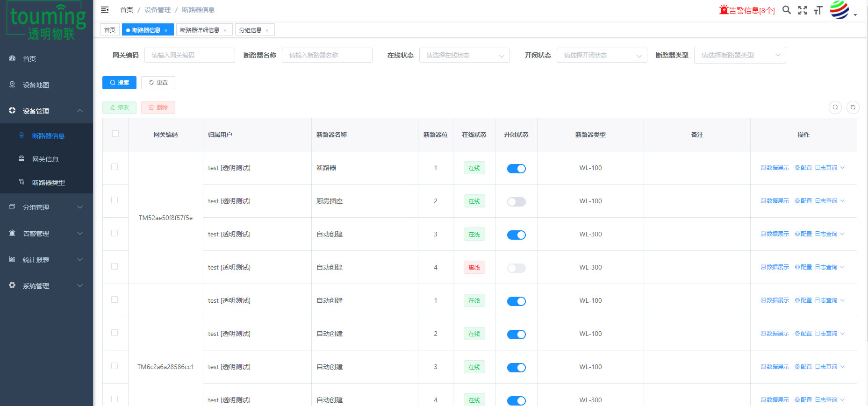Image resolution: width=868 pixels, height=406 pixels.
Task: Click the font size icon
Action: pos(818,10)
